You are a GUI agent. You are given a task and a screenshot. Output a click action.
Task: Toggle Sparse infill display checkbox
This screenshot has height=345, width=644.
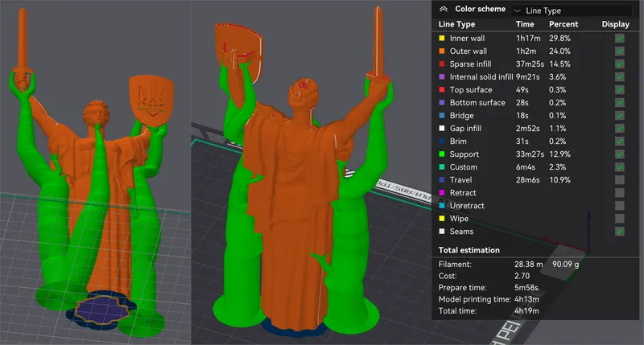pos(619,64)
